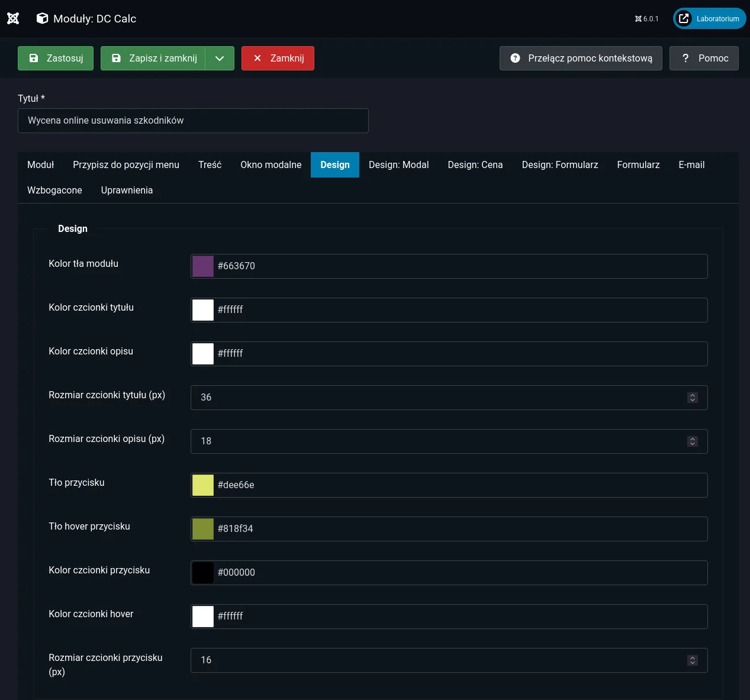The width and height of the screenshot is (750, 700).
Task: Close the module with Zamknij
Action: [278, 58]
